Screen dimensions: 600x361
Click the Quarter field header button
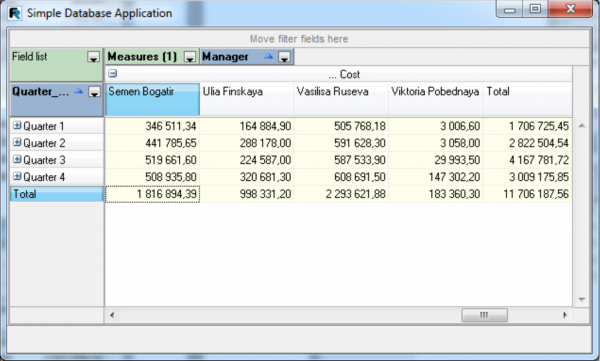(x=57, y=99)
